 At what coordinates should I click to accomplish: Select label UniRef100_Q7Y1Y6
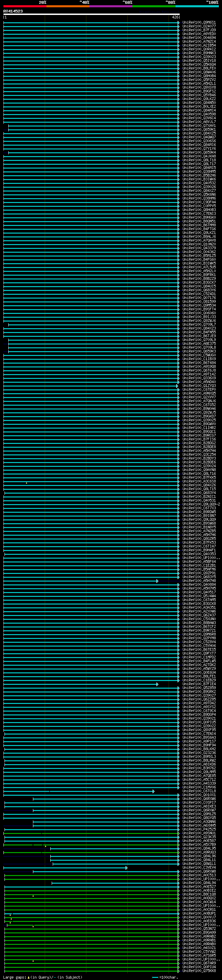point(199,149)
